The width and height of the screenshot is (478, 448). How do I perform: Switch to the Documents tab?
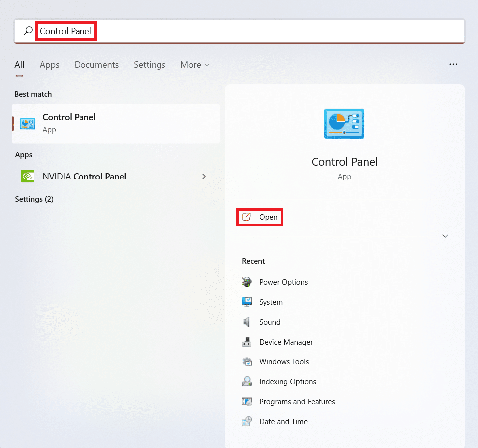tap(96, 65)
